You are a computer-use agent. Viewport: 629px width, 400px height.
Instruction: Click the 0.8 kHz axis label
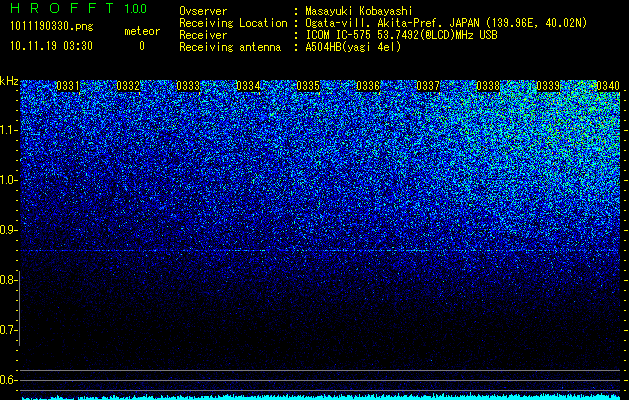coord(8,280)
